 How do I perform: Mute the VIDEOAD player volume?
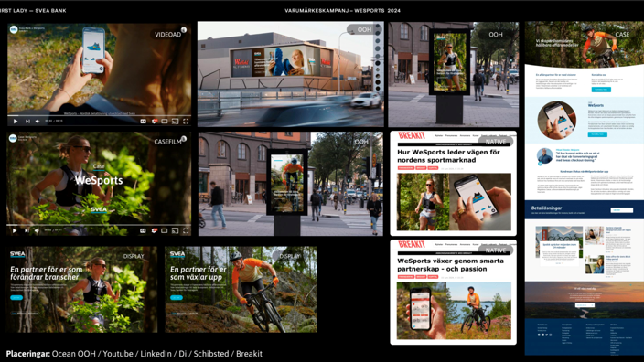tap(38, 121)
